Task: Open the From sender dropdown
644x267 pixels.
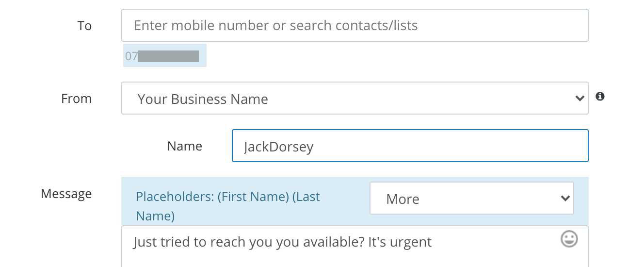Action: pos(354,99)
